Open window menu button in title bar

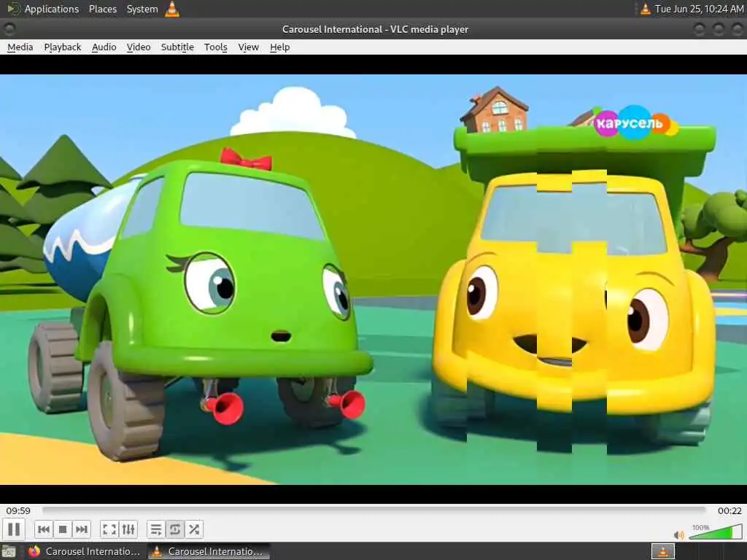[9, 29]
